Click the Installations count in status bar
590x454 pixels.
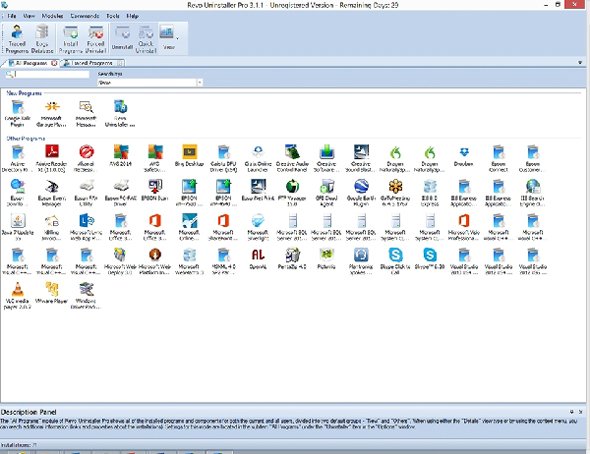tap(19, 445)
